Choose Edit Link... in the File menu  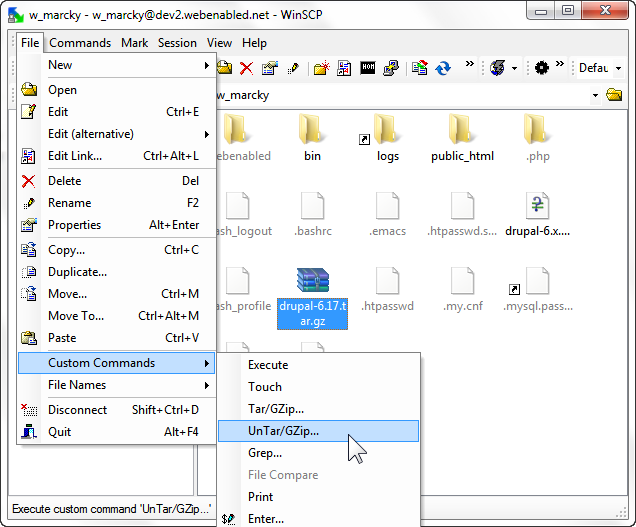(x=117, y=156)
